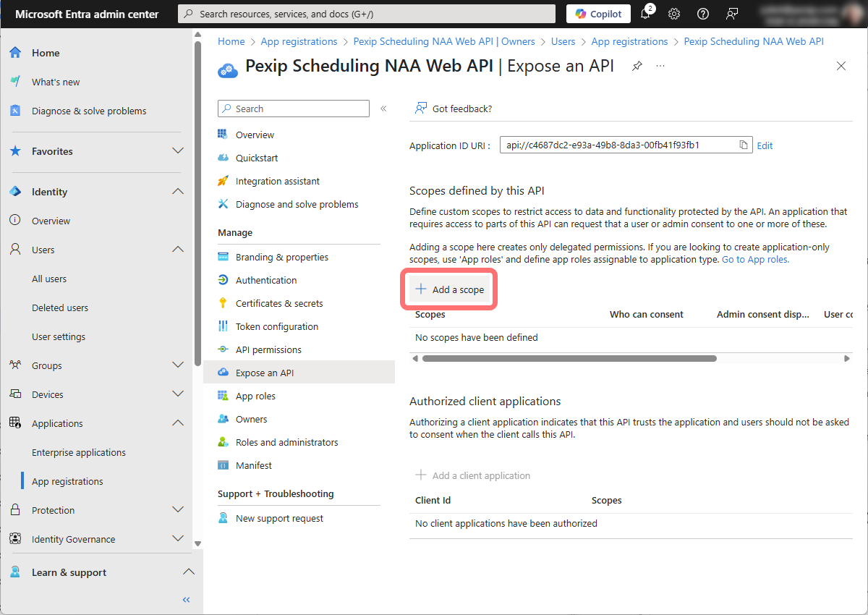Follow the Go to App roles link
Screen dimensions: 868x615
[755, 259]
